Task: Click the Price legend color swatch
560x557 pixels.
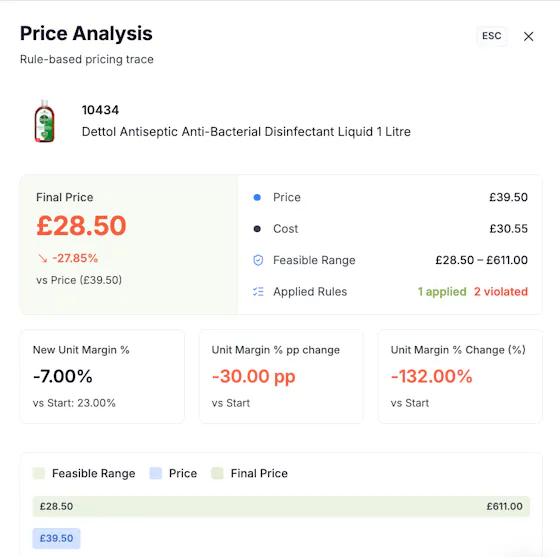Action: [x=155, y=473]
